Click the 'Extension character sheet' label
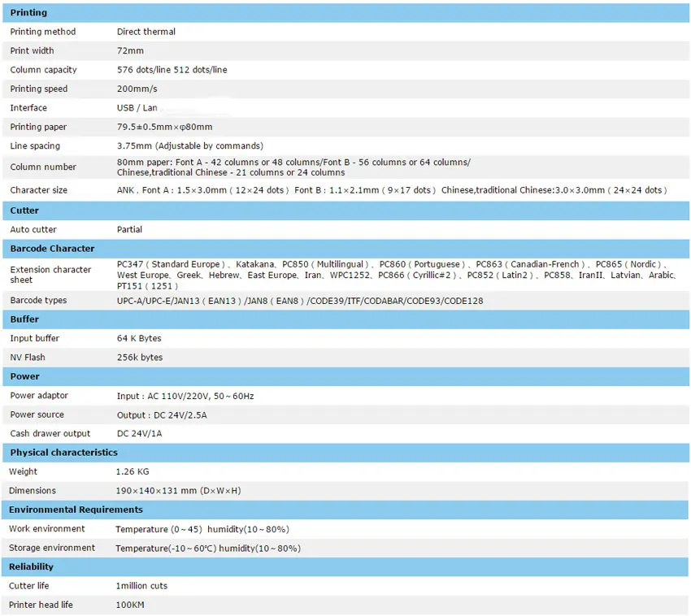Viewport: 691px width, 616px height. pyautogui.click(x=50, y=275)
